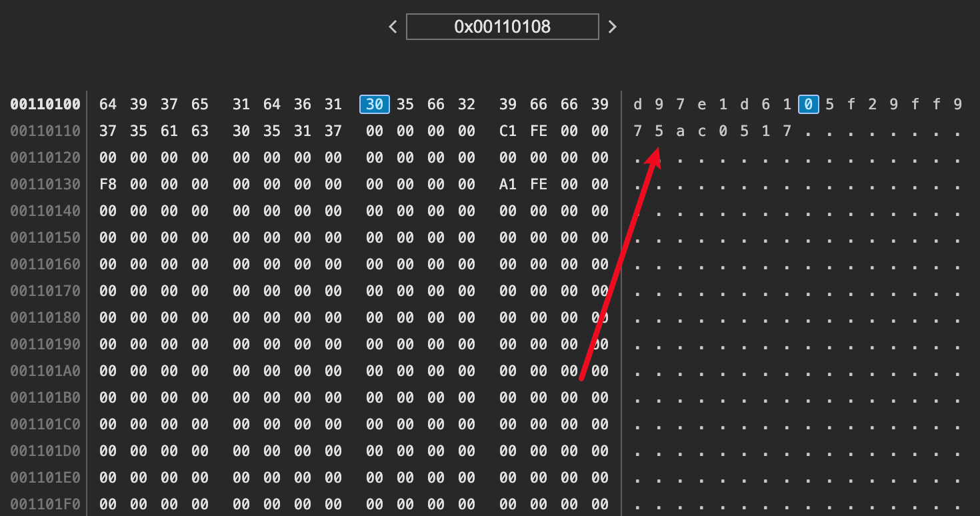This screenshot has height=516, width=980.
Task: Click the 0x00110108 address input field
Action: tap(502, 27)
